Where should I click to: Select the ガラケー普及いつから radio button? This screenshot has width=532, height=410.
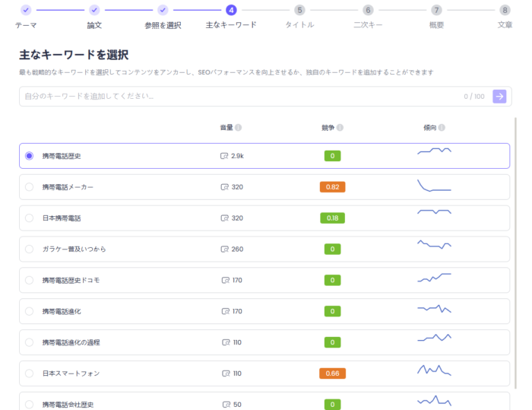coord(29,249)
